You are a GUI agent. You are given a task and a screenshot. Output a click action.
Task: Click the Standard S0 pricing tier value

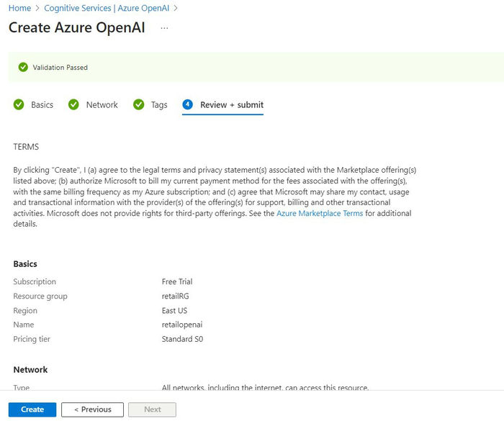click(x=182, y=340)
